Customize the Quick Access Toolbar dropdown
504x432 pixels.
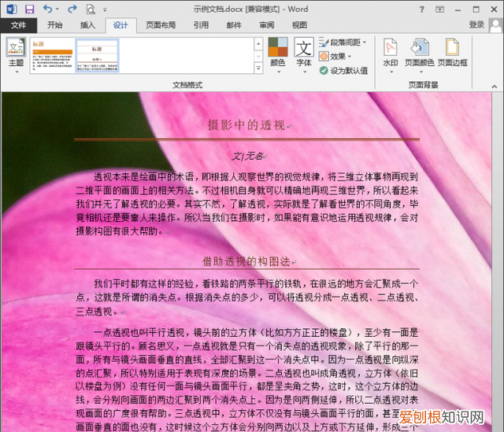[105, 10]
